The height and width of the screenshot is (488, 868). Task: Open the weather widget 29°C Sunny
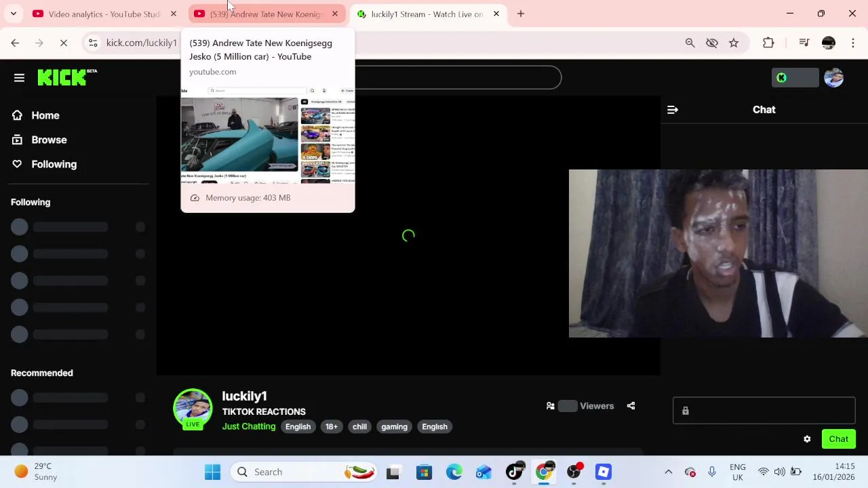coord(37,472)
